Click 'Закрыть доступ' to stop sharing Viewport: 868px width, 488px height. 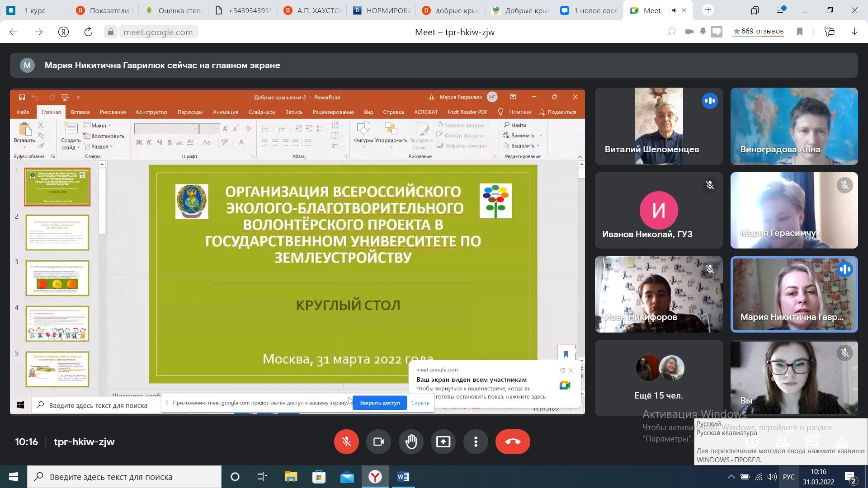[380, 403]
